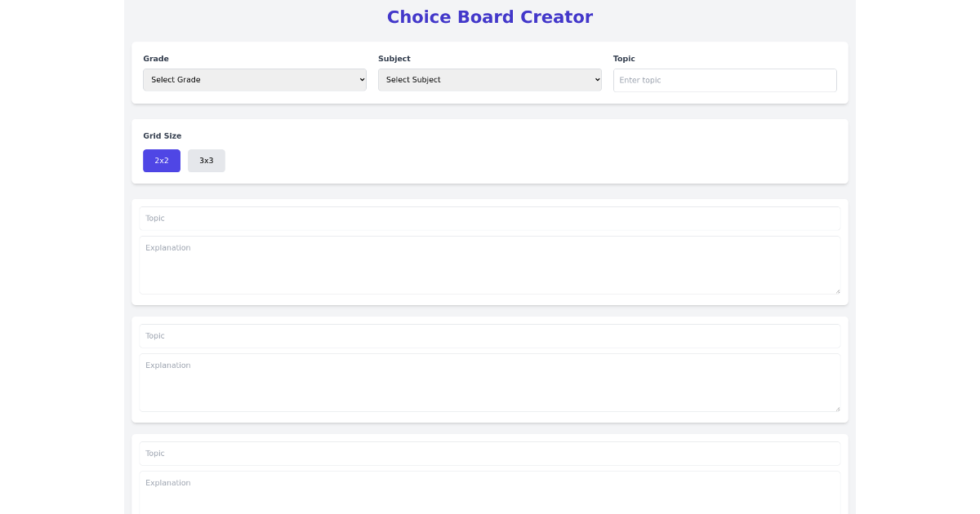Click the second card's Explanation textarea
The height and width of the screenshot is (514, 980).
[488, 382]
